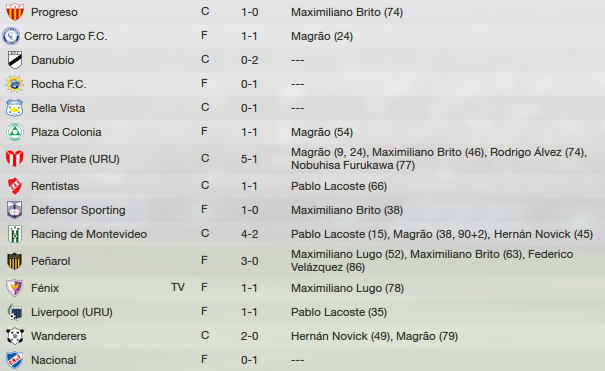Open the Liverpool (URU) team link
The width and height of the screenshot is (605, 371).
point(72,312)
